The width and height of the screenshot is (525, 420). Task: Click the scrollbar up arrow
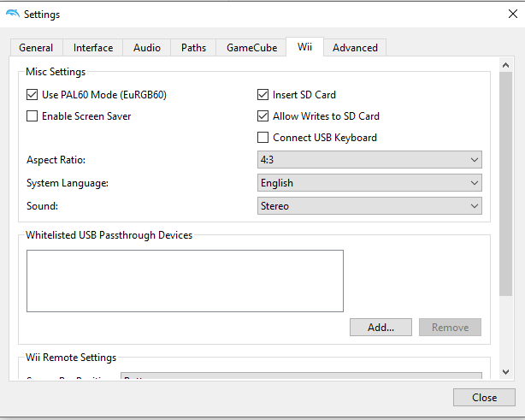tap(505, 65)
